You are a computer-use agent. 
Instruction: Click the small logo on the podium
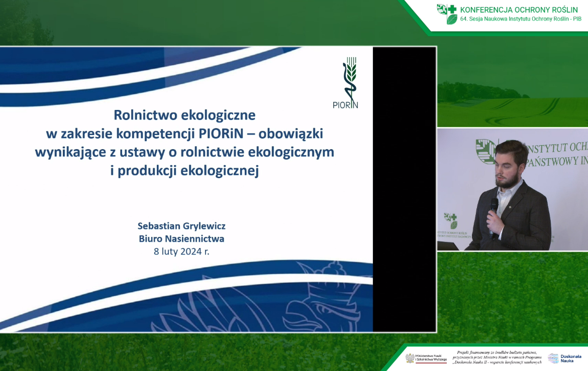click(450, 220)
